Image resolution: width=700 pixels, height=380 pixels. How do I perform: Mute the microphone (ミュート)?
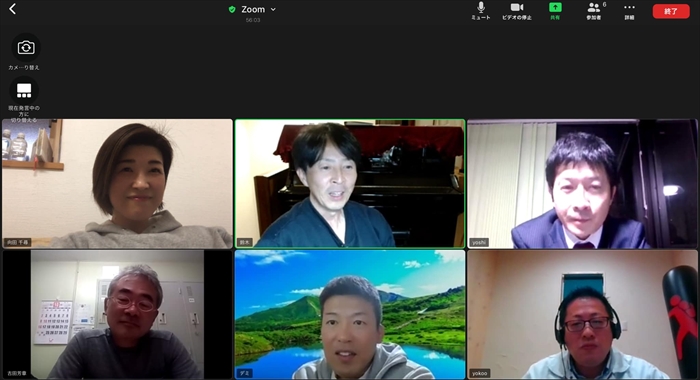[x=481, y=7]
